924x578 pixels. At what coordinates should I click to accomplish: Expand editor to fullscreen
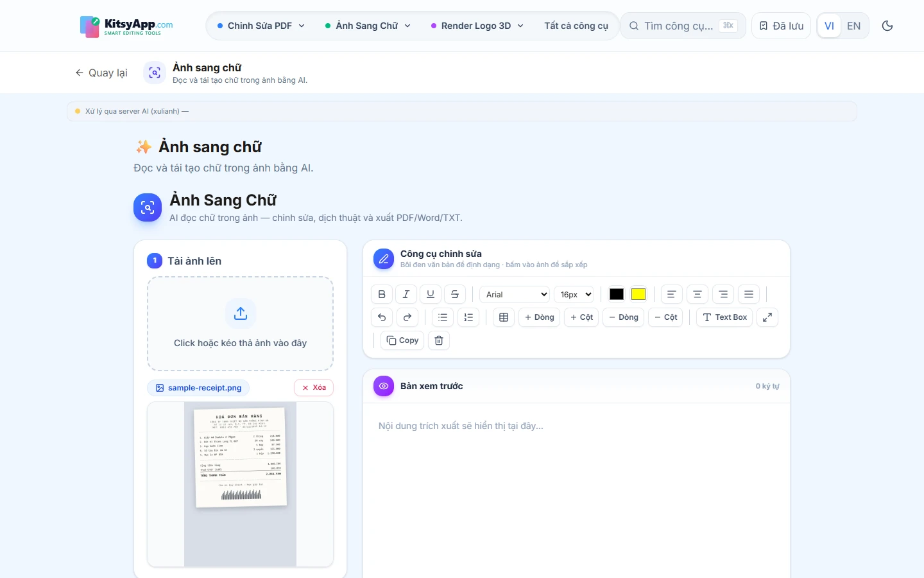click(x=767, y=317)
